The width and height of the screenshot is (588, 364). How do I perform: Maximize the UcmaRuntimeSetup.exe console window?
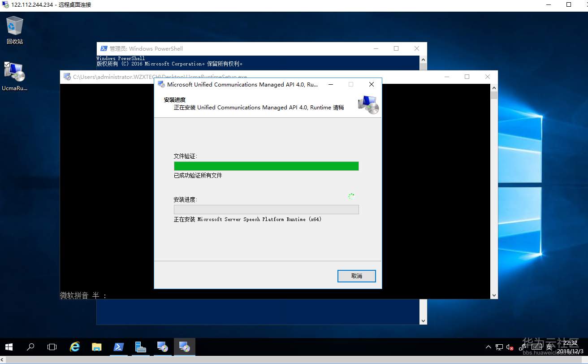(467, 77)
